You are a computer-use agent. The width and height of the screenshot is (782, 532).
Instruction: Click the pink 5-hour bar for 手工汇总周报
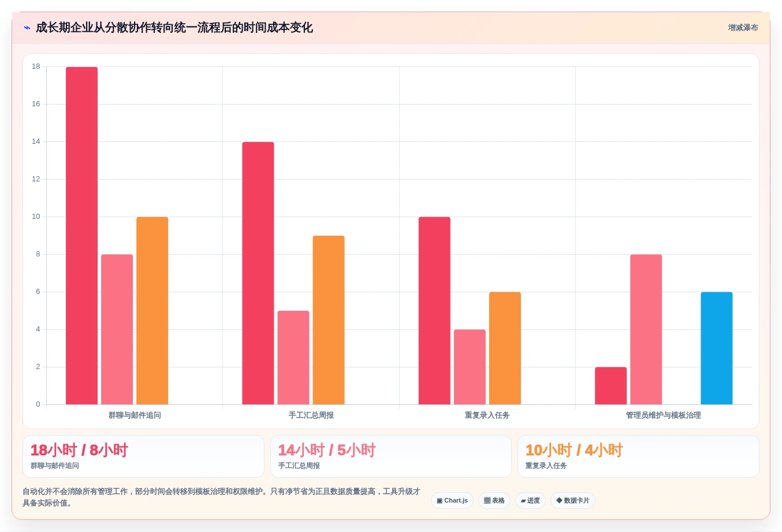(293, 358)
